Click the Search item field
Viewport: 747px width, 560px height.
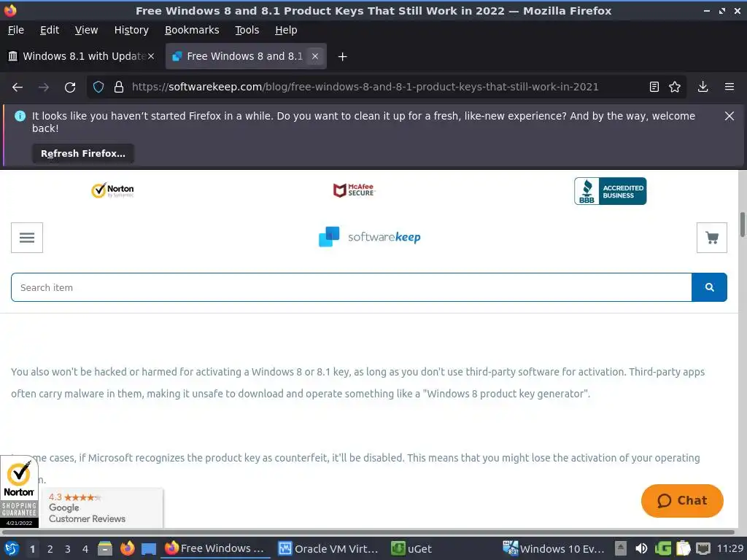tap(352, 287)
